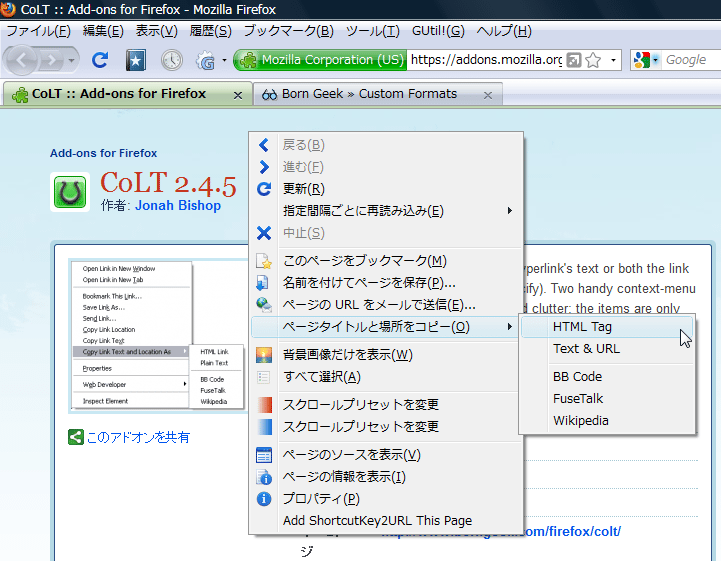Click the Google search input field
This screenshot has height=561, width=721.
[x=692, y=60]
